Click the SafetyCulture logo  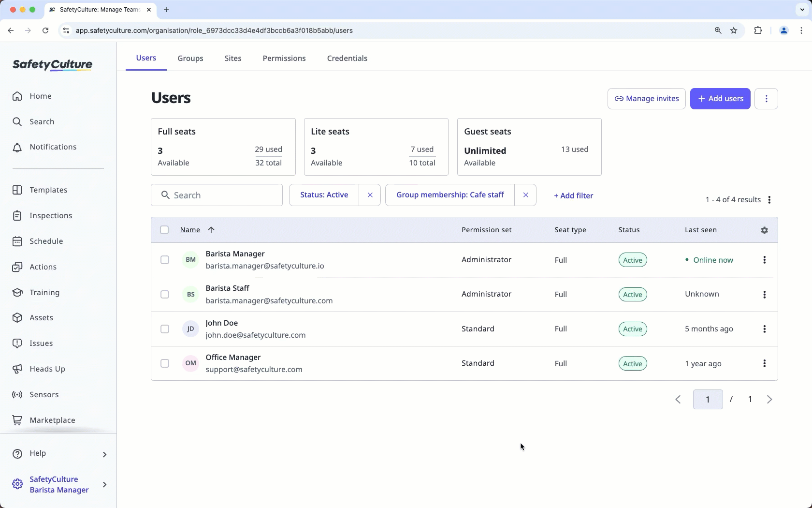[52, 65]
